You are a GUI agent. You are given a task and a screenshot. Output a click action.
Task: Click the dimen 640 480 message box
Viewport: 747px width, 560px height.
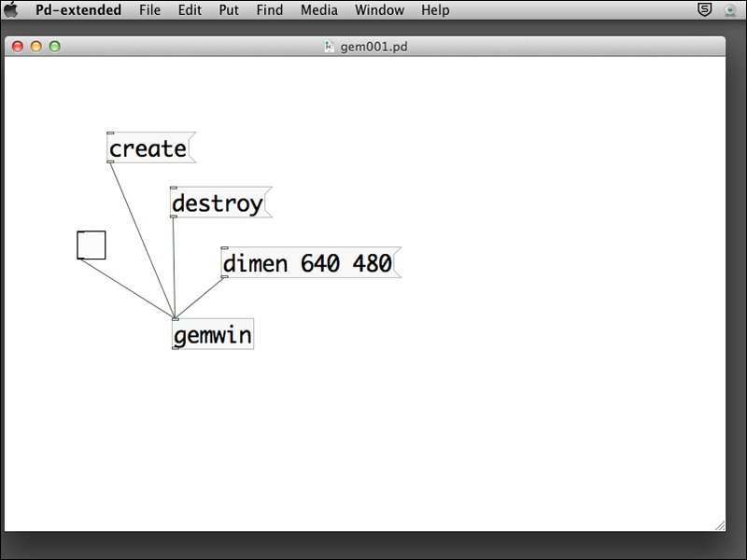308,263
